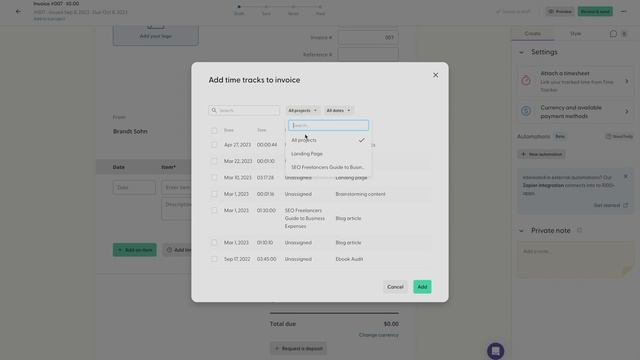640x360 pixels.
Task: Open the All dates filter dropdown
Action: tap(338, 110)
